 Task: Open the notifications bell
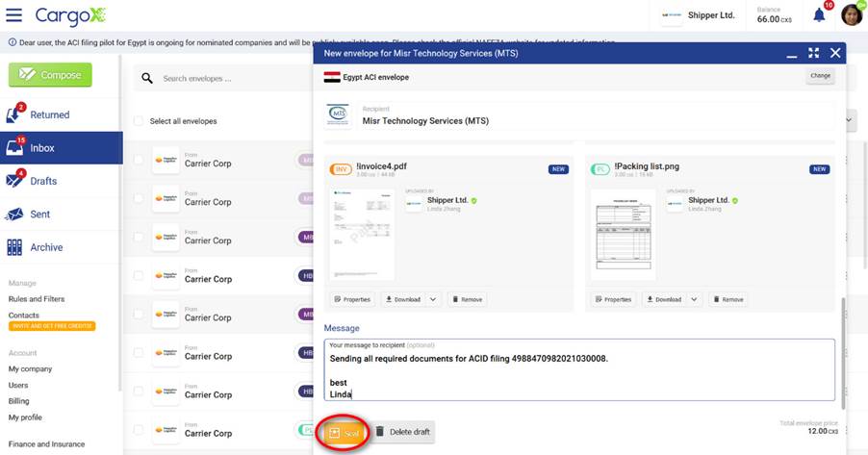point(819,15)
